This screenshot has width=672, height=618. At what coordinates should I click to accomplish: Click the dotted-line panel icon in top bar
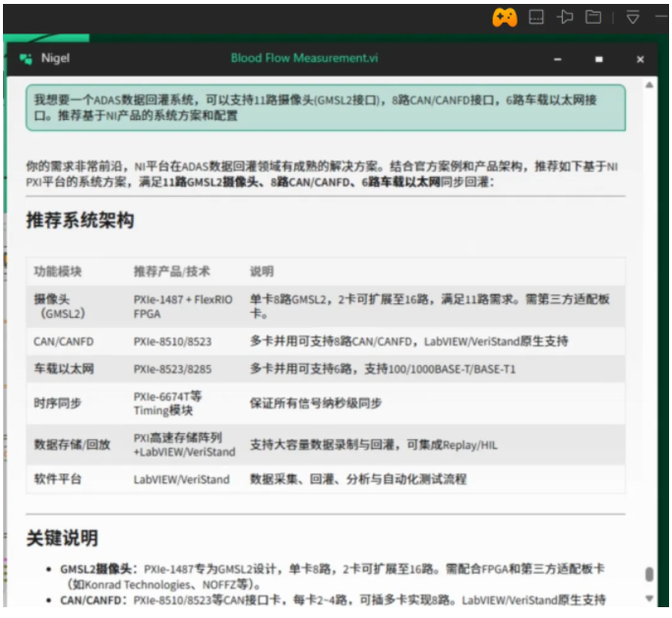[x=536, y=17]
